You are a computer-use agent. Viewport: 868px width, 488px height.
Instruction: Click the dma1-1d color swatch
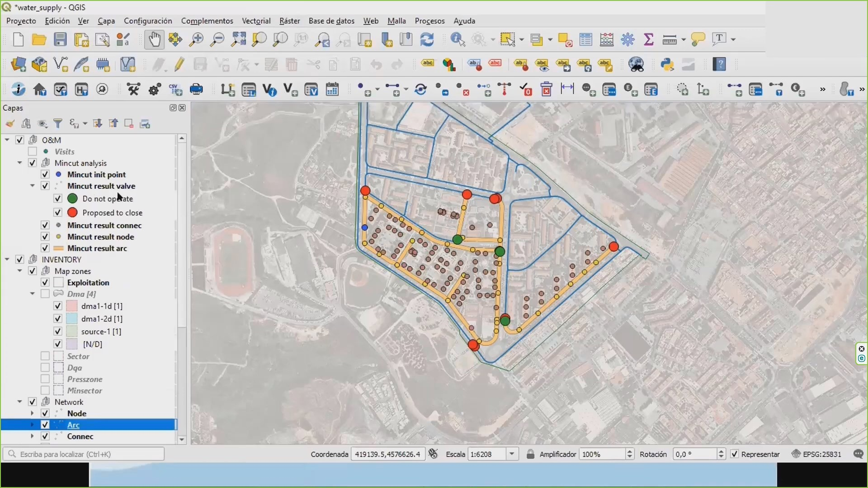click(x=72, y=306)
